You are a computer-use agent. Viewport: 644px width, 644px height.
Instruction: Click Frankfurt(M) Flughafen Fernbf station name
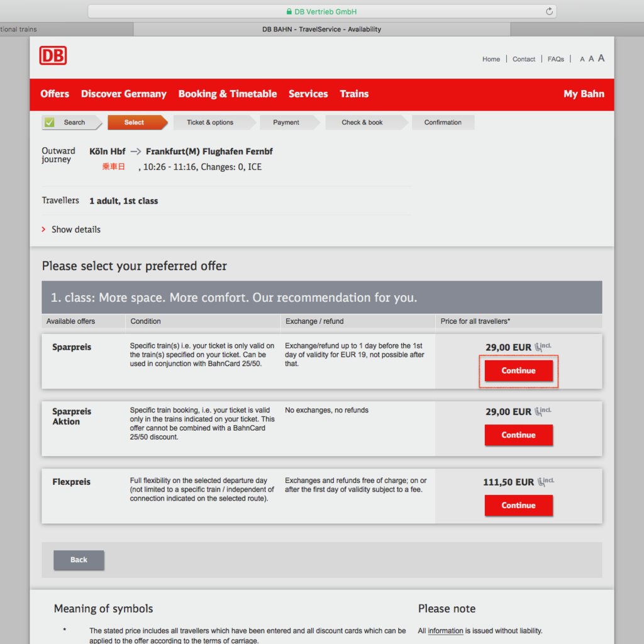point(209,152)
